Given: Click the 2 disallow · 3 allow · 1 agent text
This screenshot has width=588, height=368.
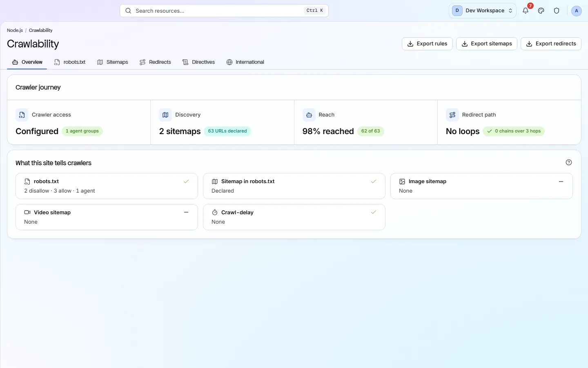Looking at the screenshot, I should click(60, 191).
